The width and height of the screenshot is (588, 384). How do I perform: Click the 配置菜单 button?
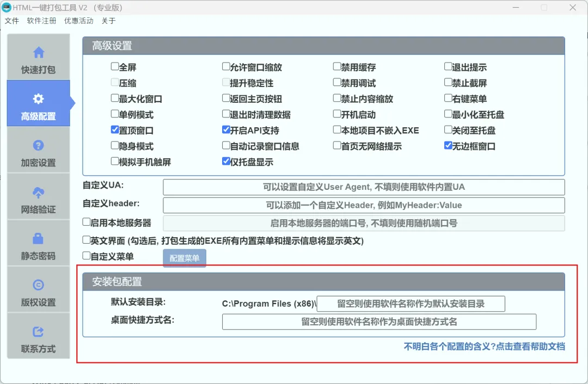185,258
